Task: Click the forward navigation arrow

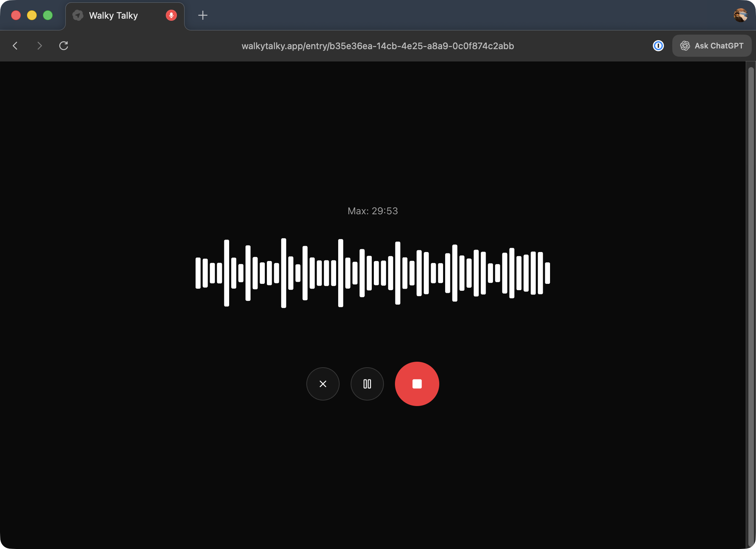Action: coord(39,46)
